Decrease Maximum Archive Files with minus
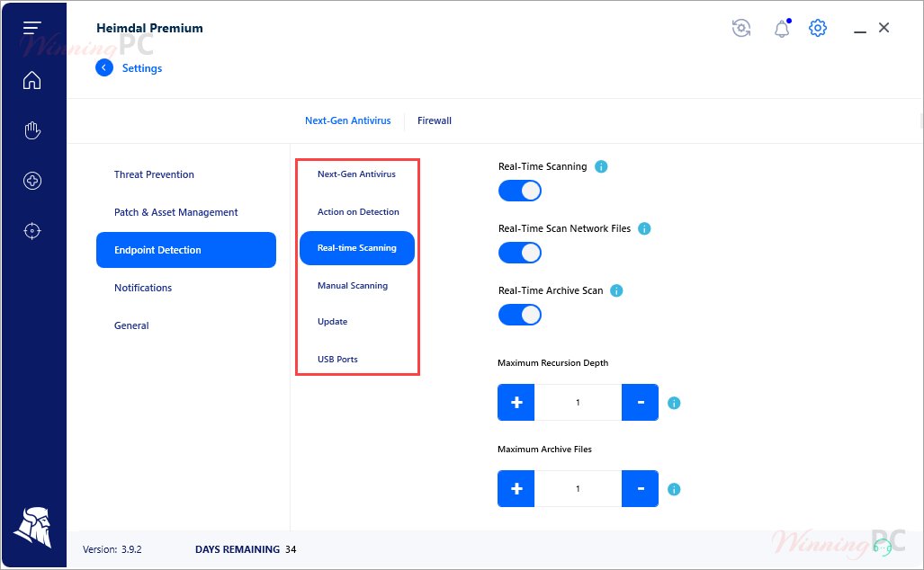Screen dimensions: 924x570 [640, 488]
